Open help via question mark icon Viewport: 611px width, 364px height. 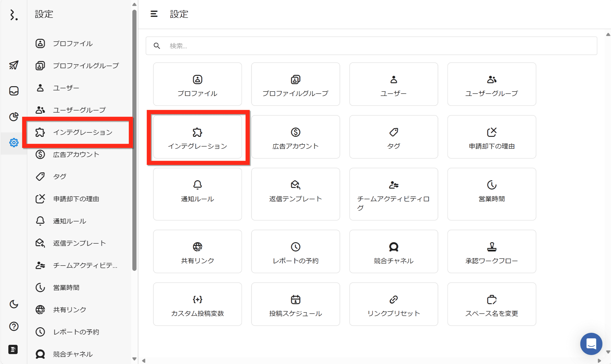(x=14, y=326)
